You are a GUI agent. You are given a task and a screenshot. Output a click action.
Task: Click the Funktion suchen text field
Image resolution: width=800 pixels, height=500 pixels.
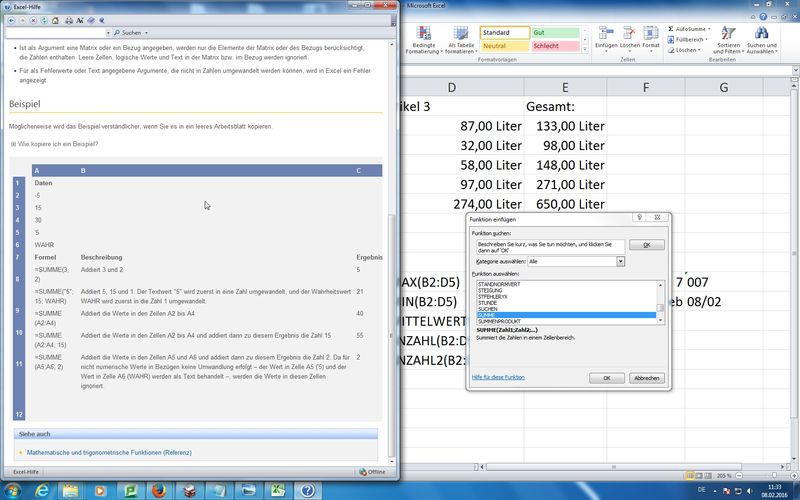click(x=549, y=245)
